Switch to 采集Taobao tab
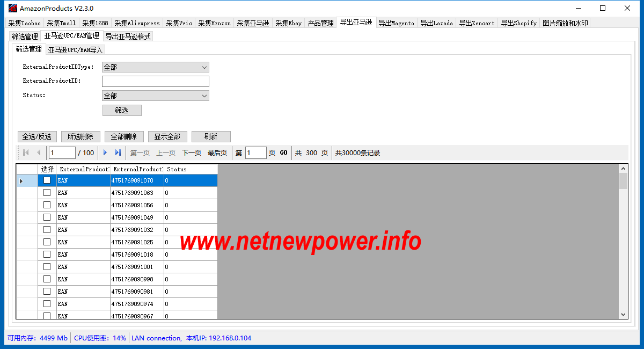Screen dimensions: 644x349 click(x=24, y=23)
